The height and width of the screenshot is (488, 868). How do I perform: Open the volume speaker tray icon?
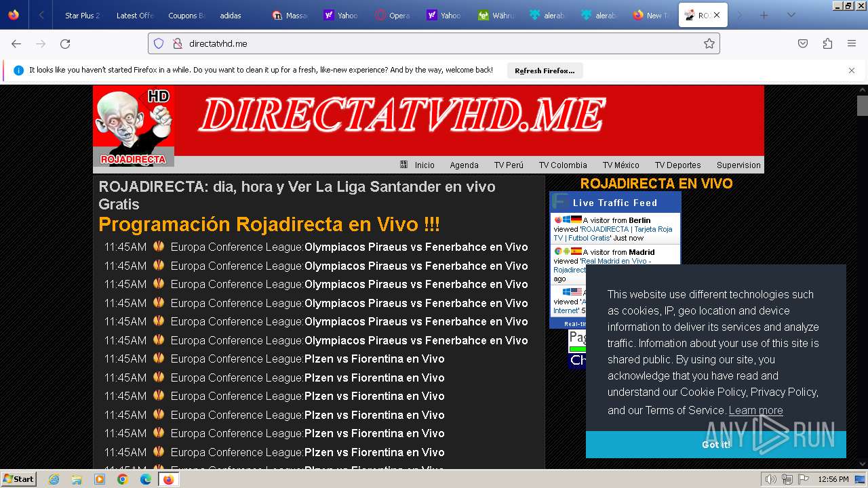[770, 479]
